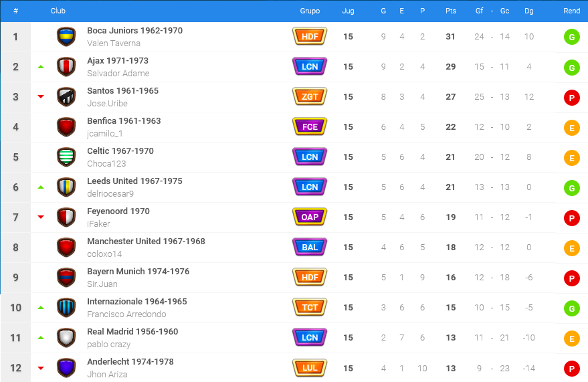
Task: Click the Boca Juniors club shield icon
Action: point(66,37)
